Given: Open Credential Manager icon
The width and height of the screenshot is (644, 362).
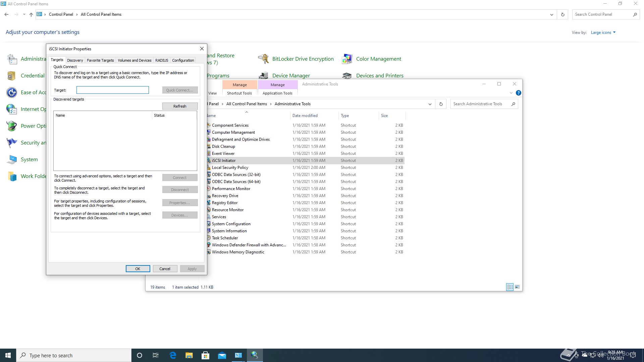Looking at the screenshot, I should (x=12, y=76).
